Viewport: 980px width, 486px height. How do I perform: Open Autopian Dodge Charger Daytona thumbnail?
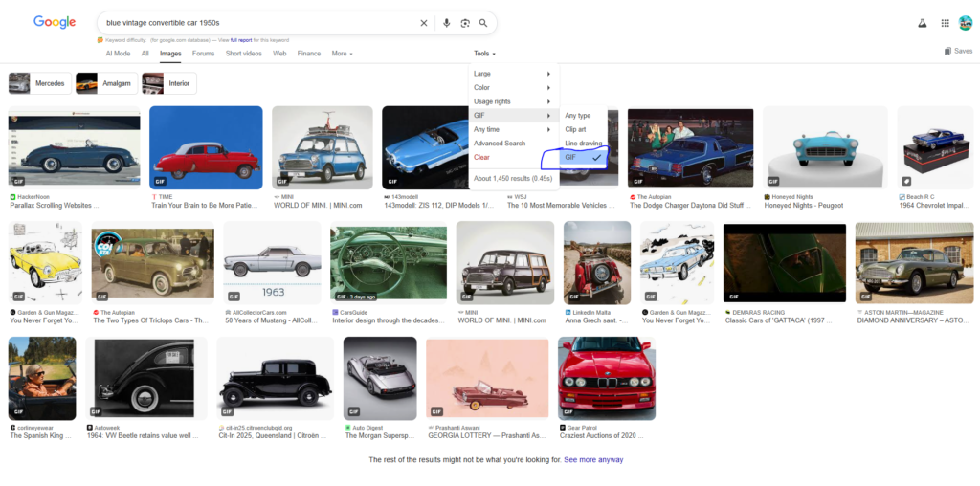(691, 147)
